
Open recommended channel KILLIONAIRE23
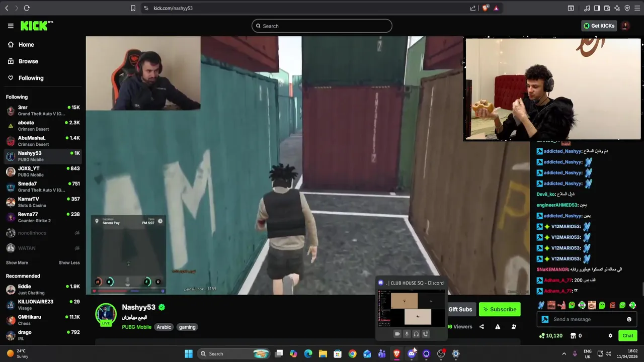click(x=43, y=305)
